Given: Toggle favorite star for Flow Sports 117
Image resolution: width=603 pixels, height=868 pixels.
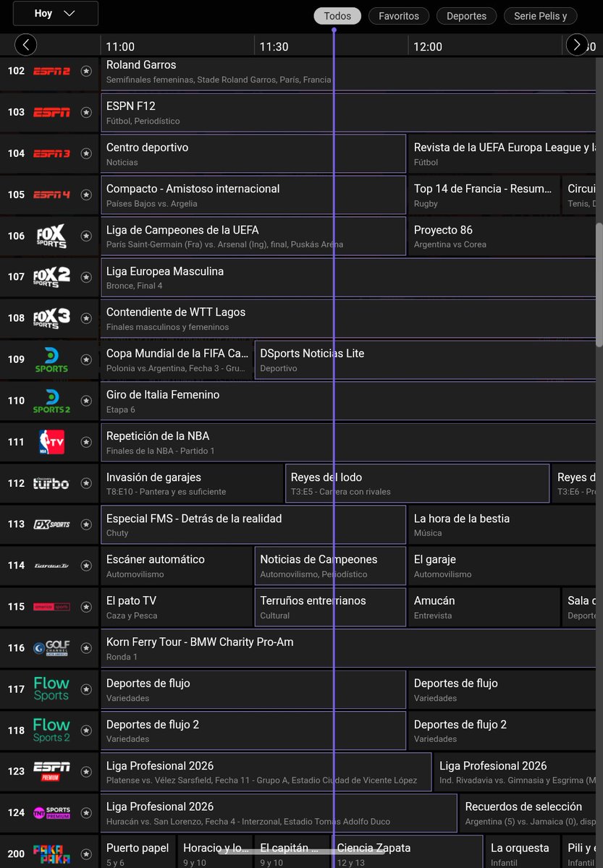Looking at the screenshot, I should click(x=86, y=689).
